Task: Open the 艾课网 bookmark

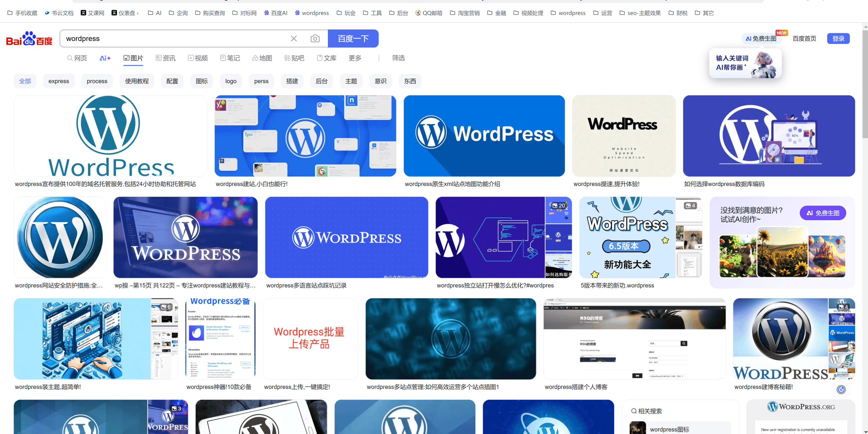Action: pos(92,13)
